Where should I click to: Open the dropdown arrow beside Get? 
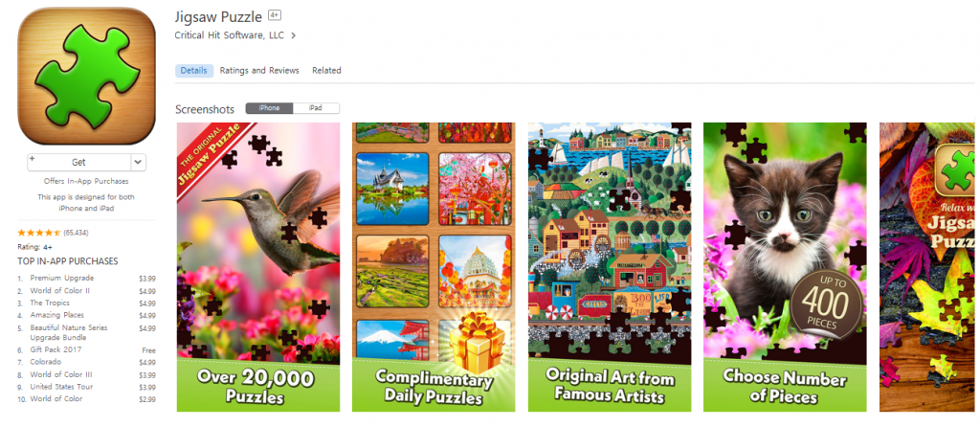pos(139,162)
